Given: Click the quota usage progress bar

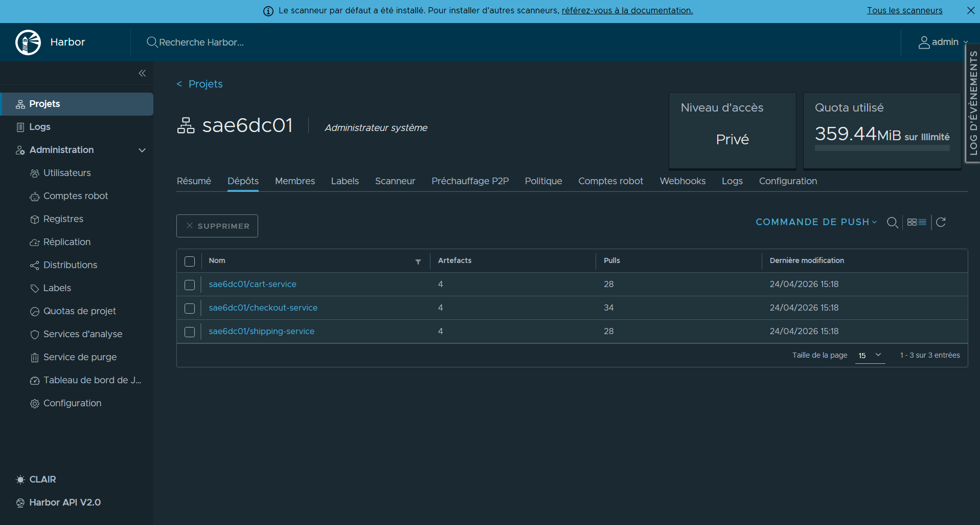Looking at the screenshot, I should click(x=882, y=148).
